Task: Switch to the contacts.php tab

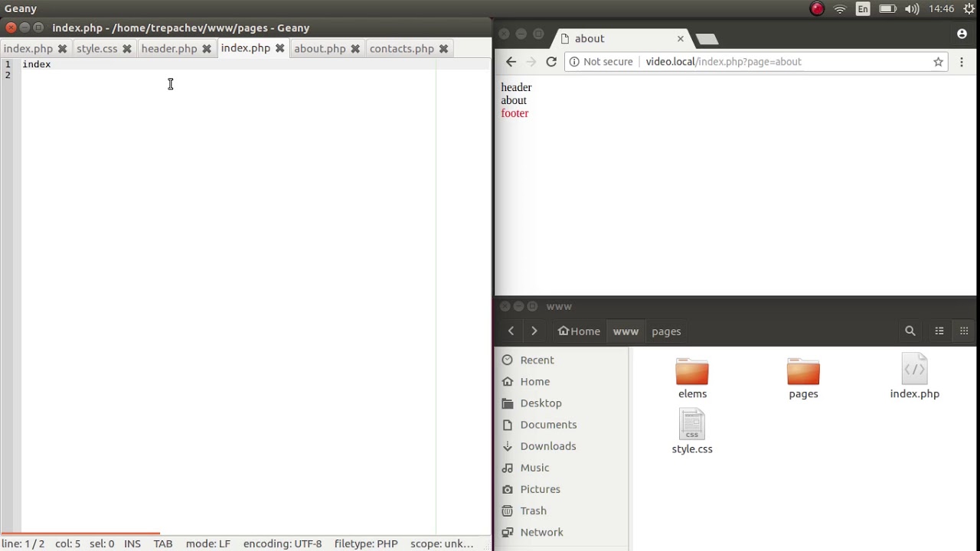Action: [x=402, y=48]
